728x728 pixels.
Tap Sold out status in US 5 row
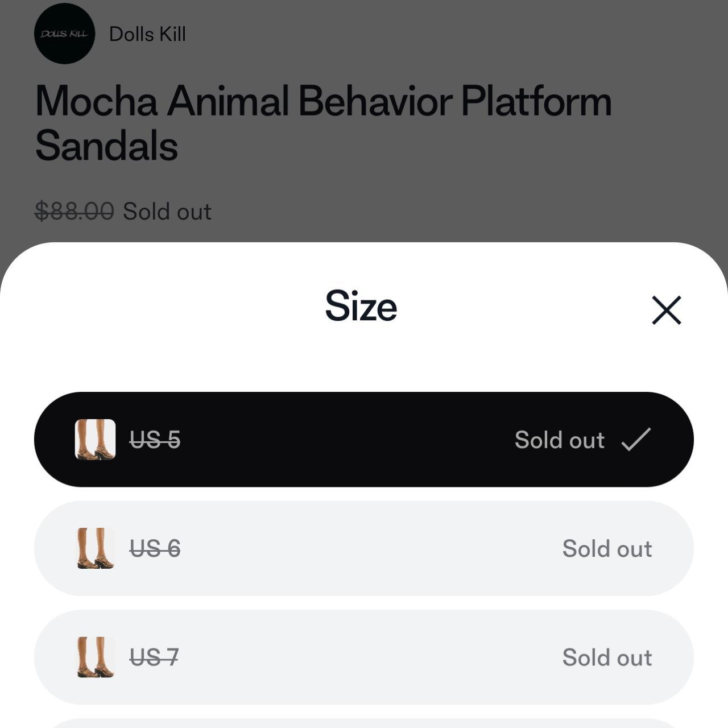tap(559, 440)
